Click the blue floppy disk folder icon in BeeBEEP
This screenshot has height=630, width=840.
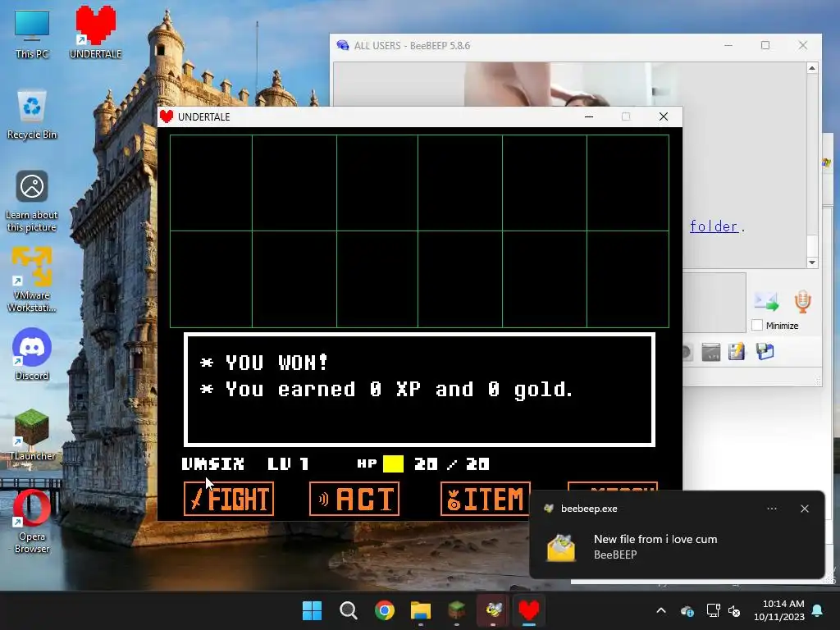tap(765, 352)
